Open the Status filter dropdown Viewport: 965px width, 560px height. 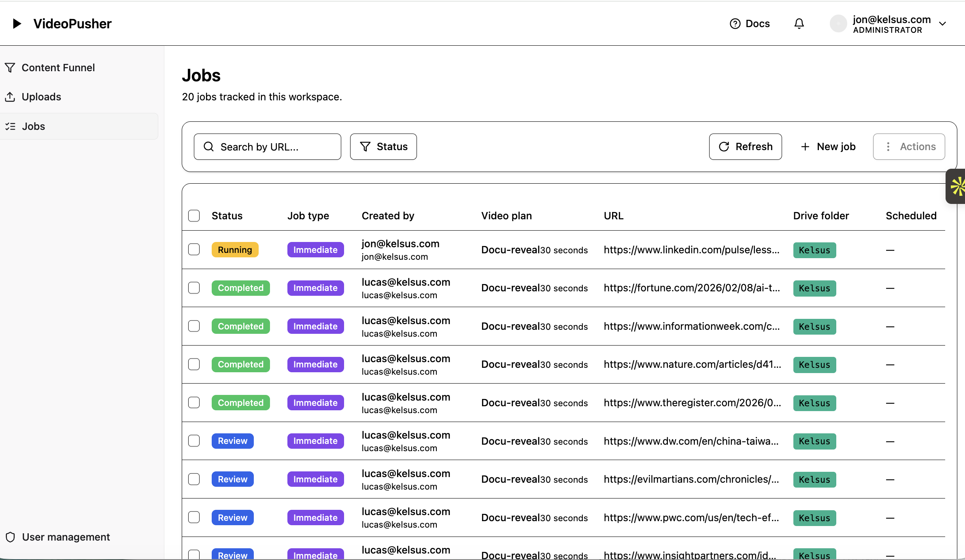click(x=383, y=146)
